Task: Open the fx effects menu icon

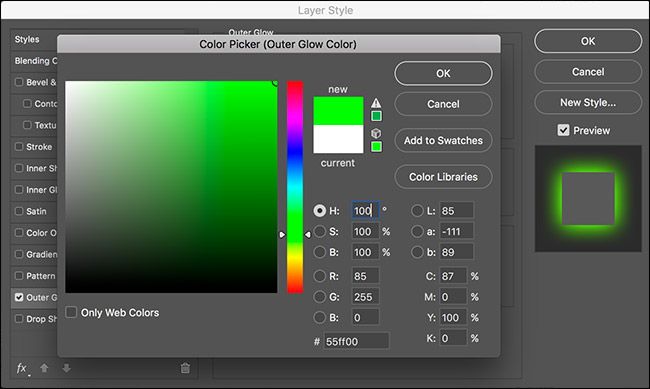Action: (x=22, y=368)
